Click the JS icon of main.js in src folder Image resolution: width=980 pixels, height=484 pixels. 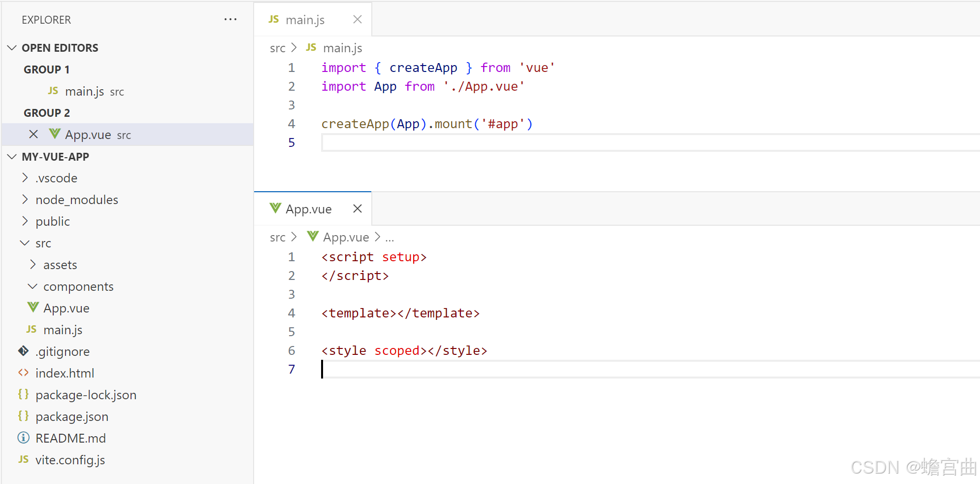pyautogui.click(x=32, y=329)
